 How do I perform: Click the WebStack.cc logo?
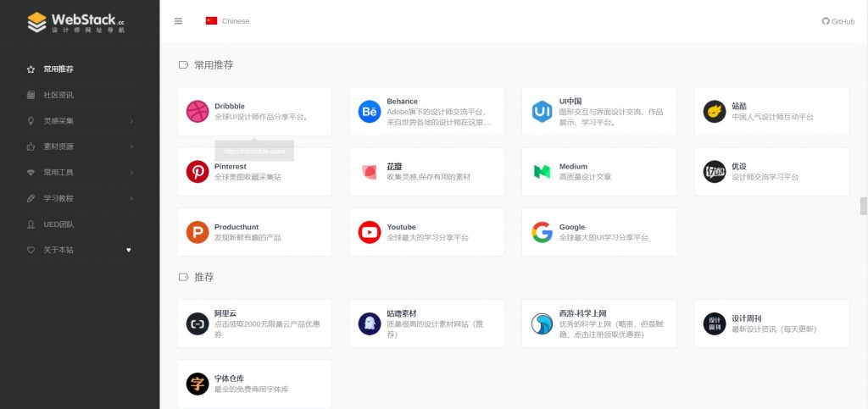pyautogui.click(x=76, y=22)
